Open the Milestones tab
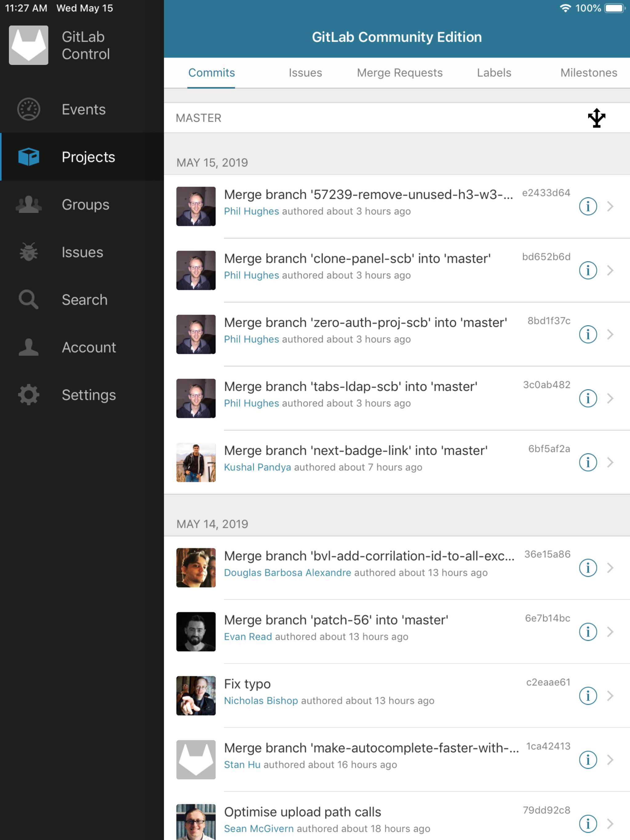This screenshot has height=840, width=630. pyautogui.click(x=588, y=73)
